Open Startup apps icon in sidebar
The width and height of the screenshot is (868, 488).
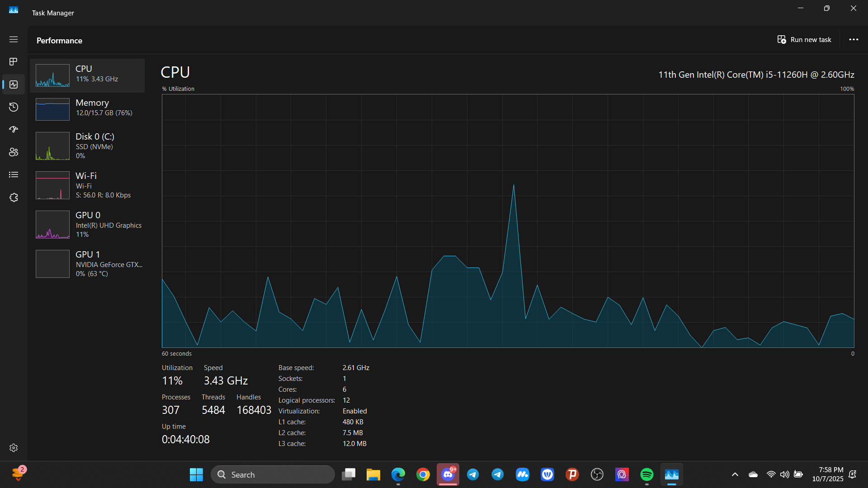pos(14,130)
